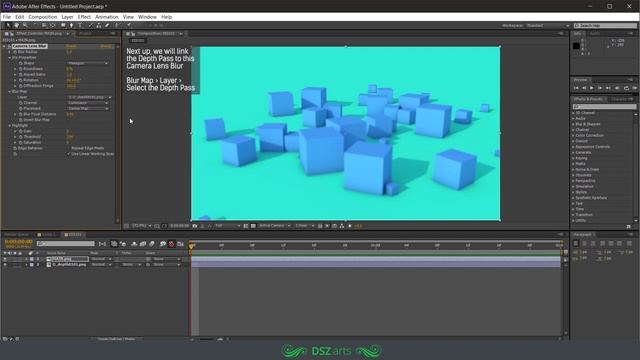The width and height of the screenshot is (640, 360).
Task: Select the Selection arrow tool
Action: click(x=8, y=25)
